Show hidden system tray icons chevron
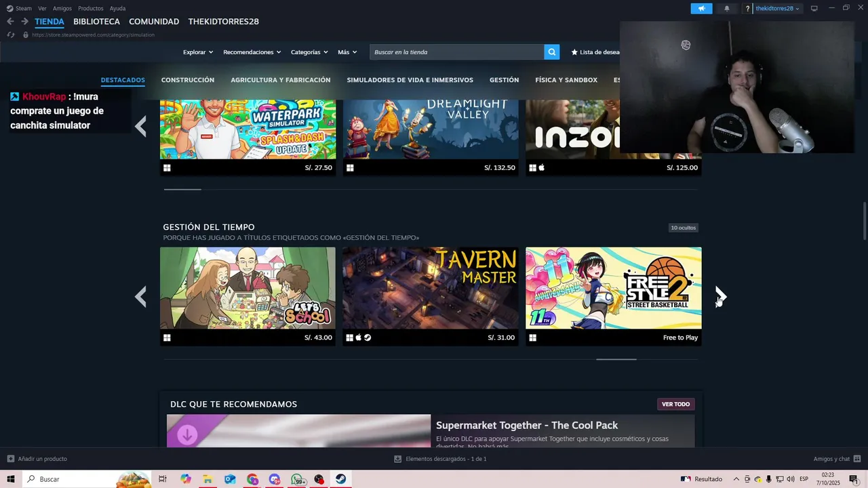 (x=736, y=479)
